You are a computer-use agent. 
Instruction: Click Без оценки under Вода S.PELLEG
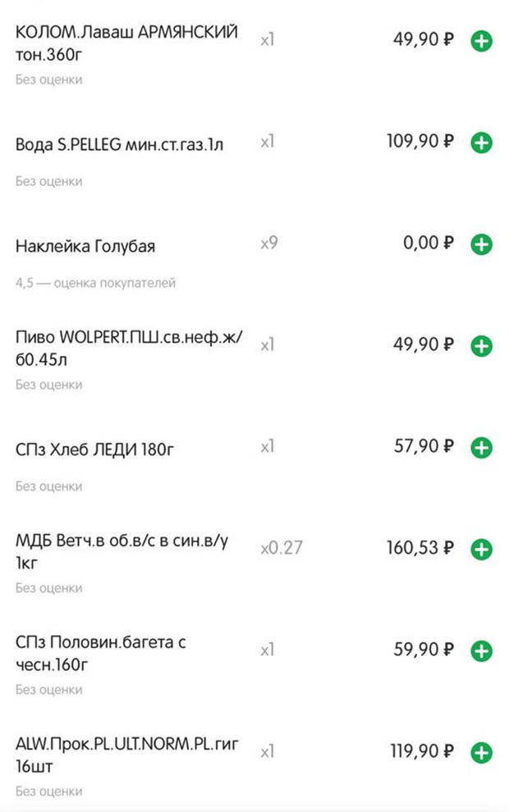(x=48, y=182)
